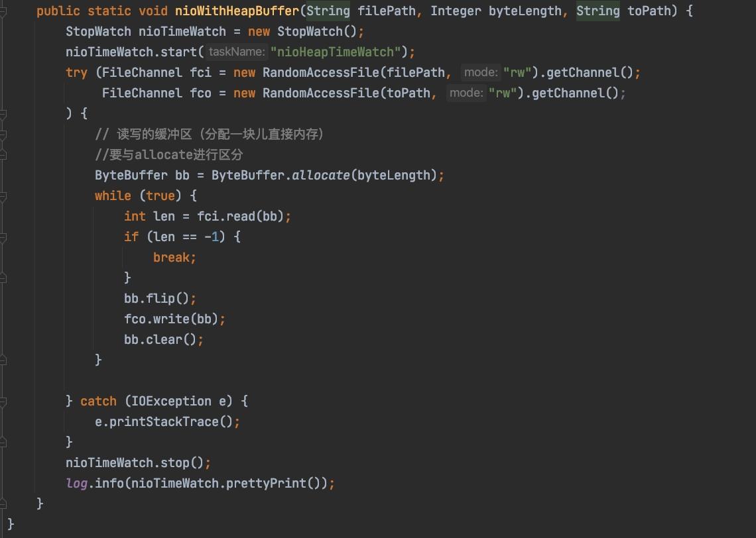Screen dimensions: 756x538
Task: Click 'nioTimeWatch.start(' call
Action: point(135,52)
